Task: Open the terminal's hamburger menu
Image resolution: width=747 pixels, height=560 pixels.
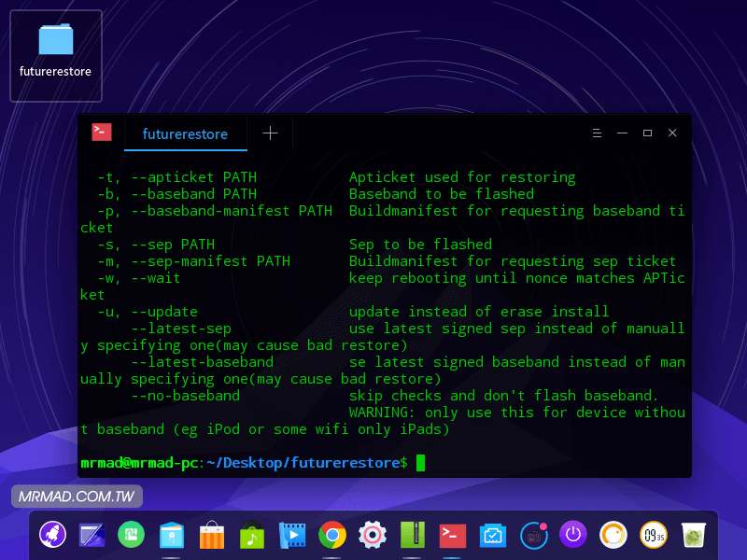Action: [597, 133]
